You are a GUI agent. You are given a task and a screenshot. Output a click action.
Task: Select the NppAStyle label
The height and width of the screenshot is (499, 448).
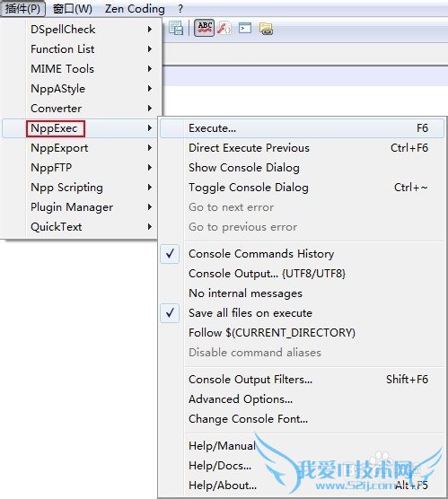tap(58, 89)
